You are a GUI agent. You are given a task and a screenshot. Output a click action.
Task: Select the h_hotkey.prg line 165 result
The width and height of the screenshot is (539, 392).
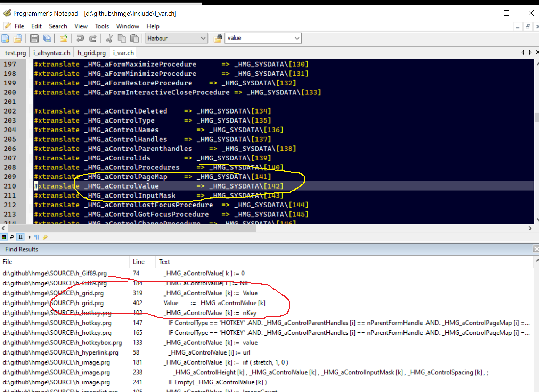266,333
